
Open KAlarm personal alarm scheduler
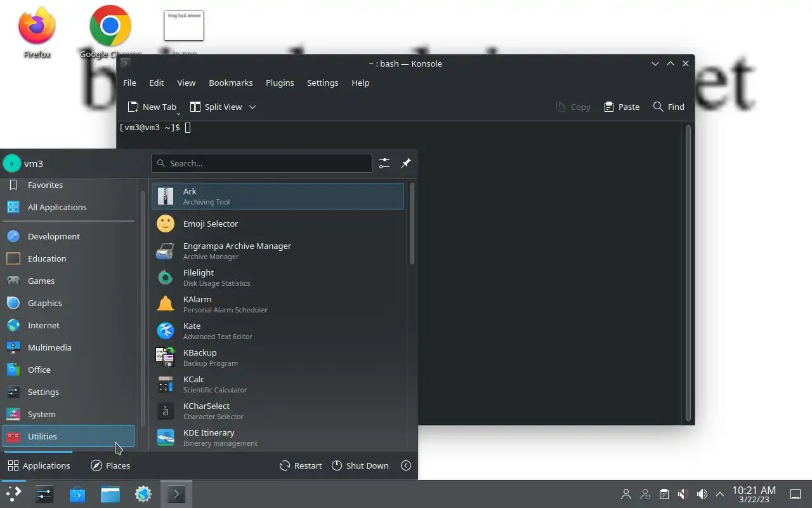click(278, 304)
